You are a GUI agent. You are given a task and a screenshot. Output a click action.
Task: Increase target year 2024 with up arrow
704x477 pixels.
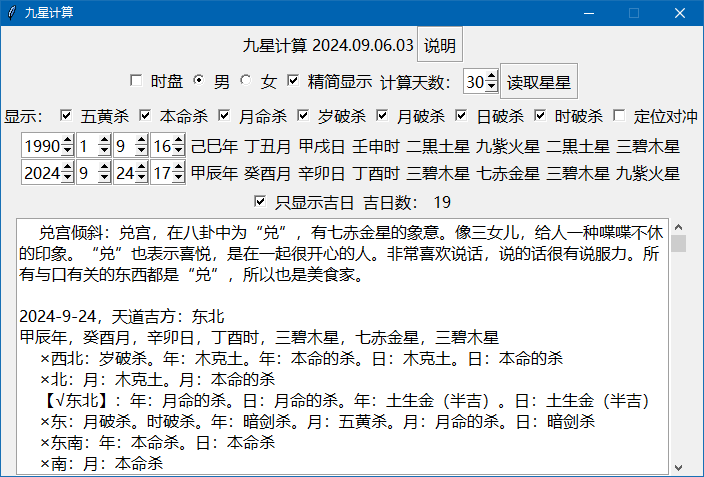[x=67, y=167]
